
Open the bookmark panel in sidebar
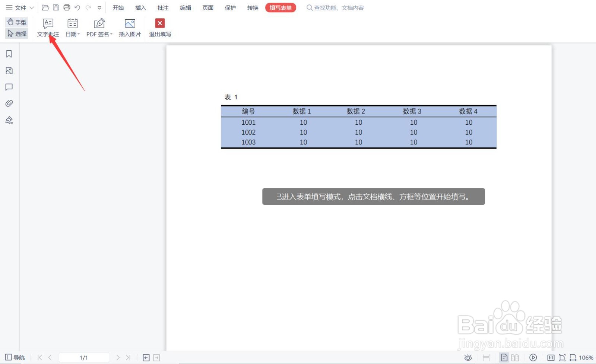click(x=9, y=54)
